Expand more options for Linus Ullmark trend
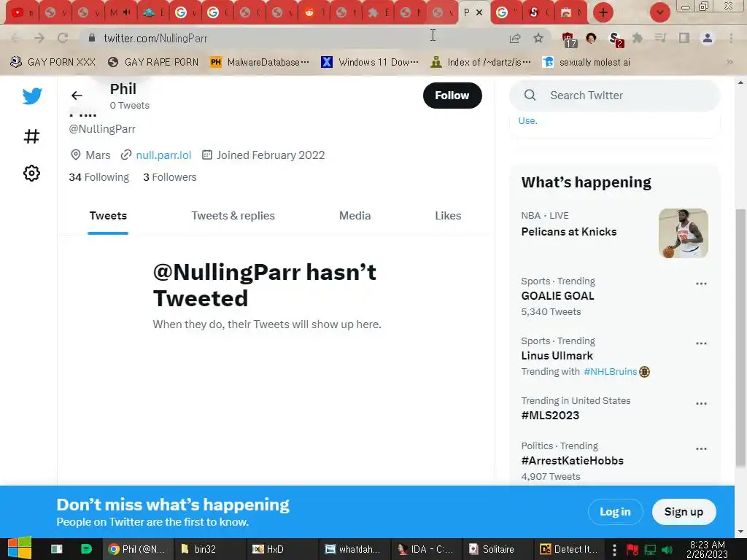The image size is (747, 560). point(701,343)
